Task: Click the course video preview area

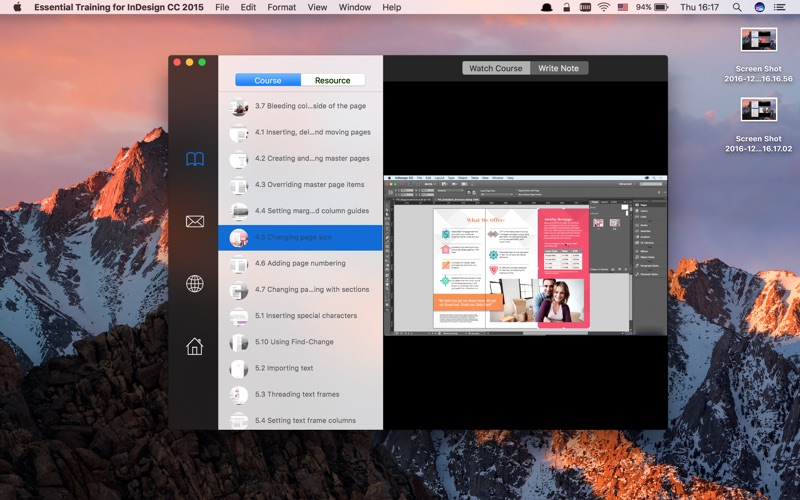Action: (x=525, y=255)
